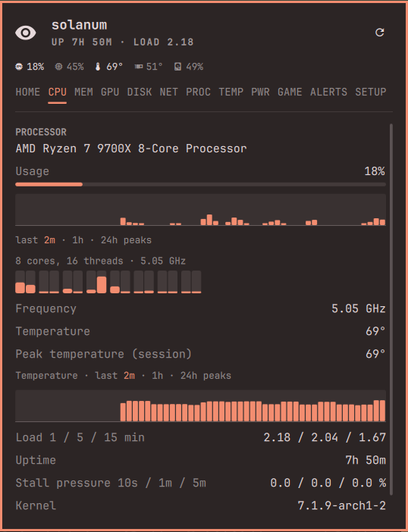This screenshot has width=408, height=532.
Task: Select 1h range for usage graph
Action: click(77, 240)
